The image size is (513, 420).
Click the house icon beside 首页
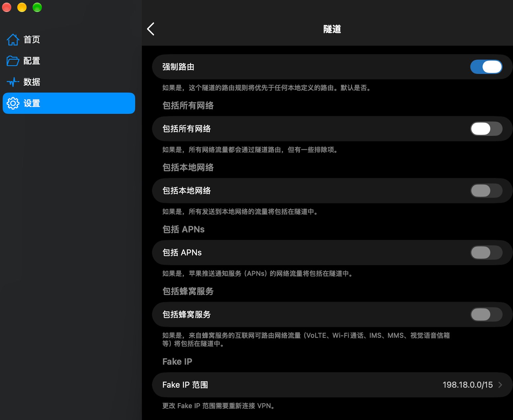click(13, 40)
